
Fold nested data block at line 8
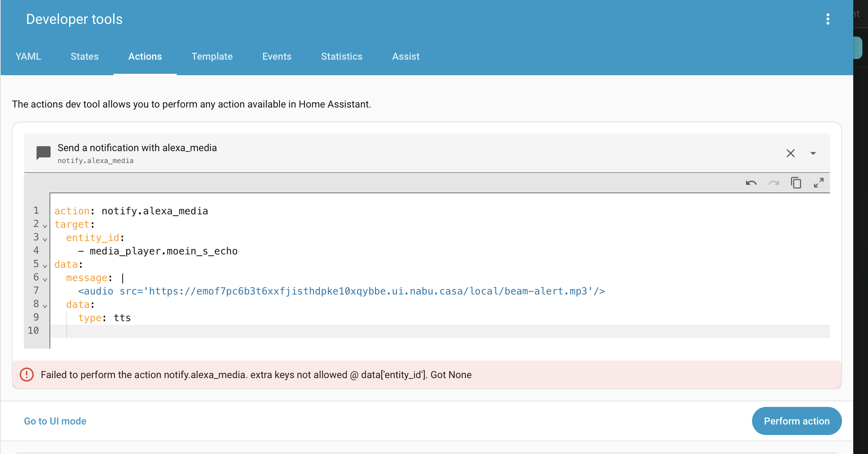pyautogui.click(x=45, y=306)
